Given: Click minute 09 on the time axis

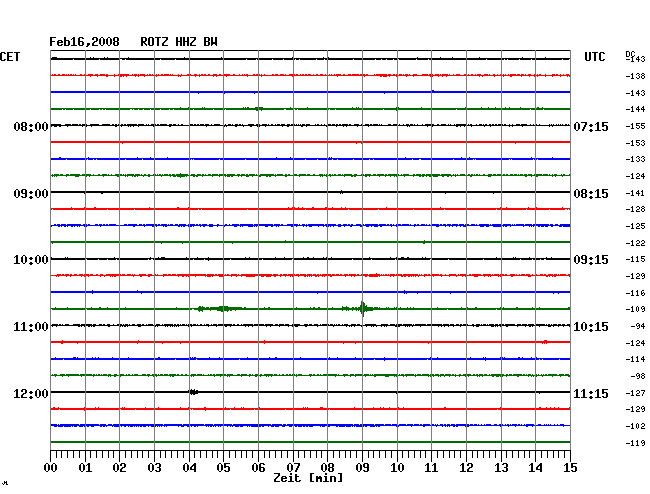Looking at the screenshot, I should (362, 467).
